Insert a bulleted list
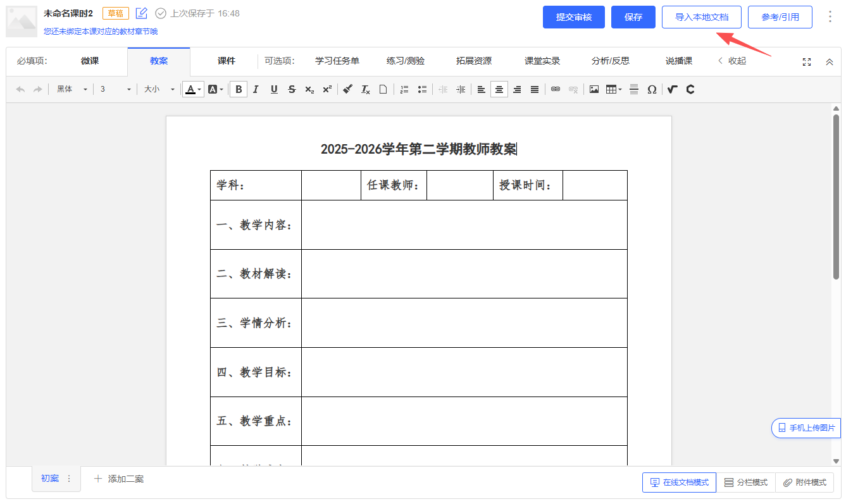 pos(422,90)
